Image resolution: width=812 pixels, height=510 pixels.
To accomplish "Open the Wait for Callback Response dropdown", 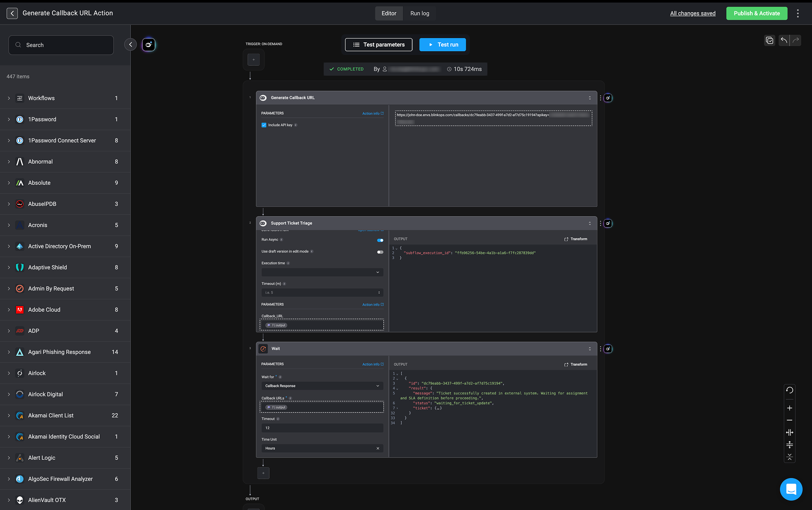I will 322,386.
